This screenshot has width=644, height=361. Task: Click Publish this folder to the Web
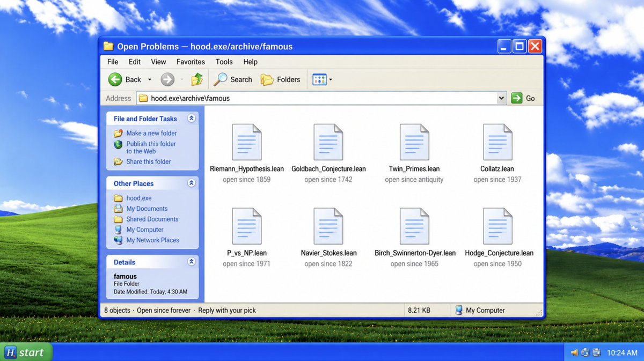click(x=145, y=148)
